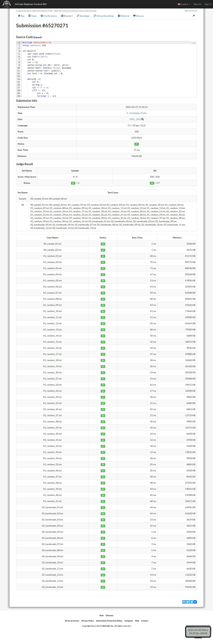Share the submission on Facebook
This screenshot has width=213, height=644.
pyautogui.click(x=184, y=602)
